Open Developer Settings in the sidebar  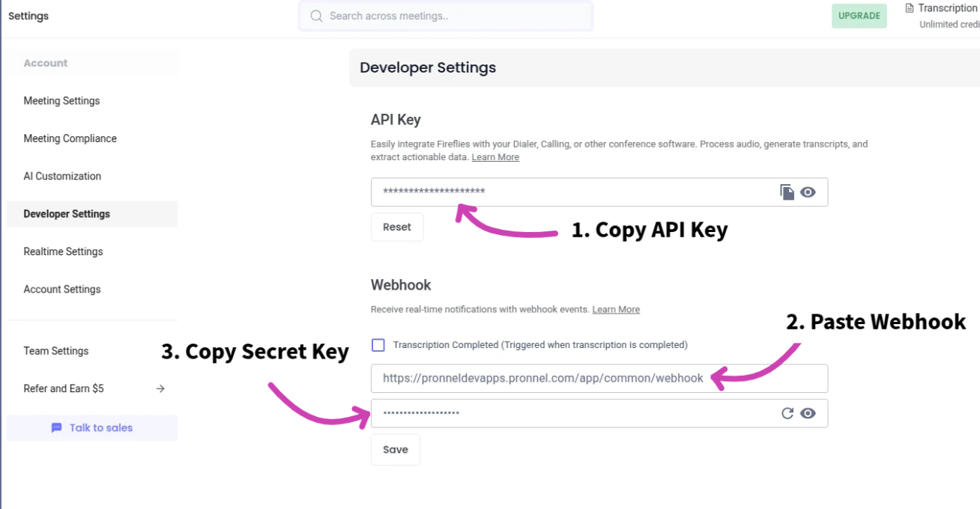(67, 213)
